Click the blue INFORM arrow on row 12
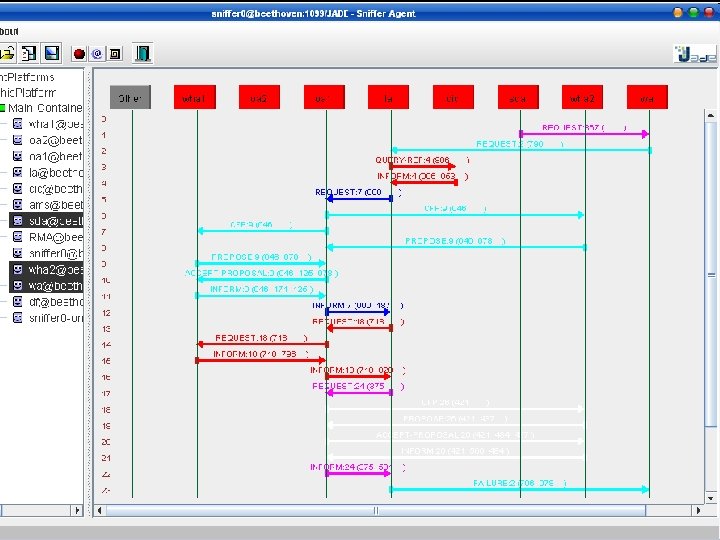The height and width of the screenshot is (540, 720). [358, 312]
